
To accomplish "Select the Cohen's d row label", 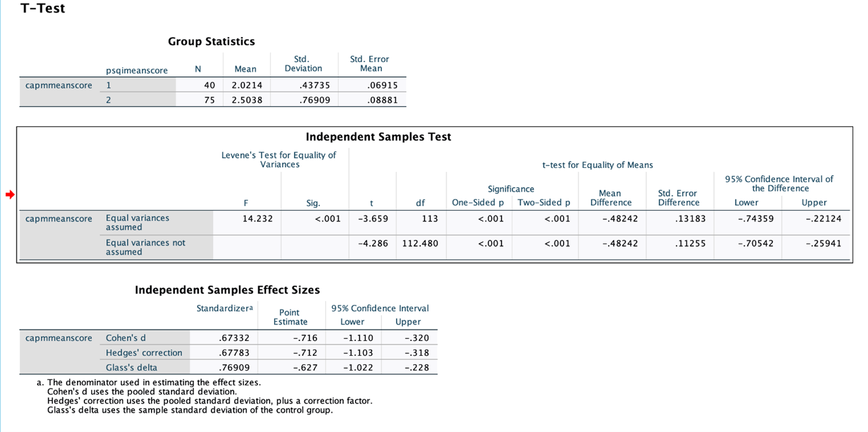I will click(x=126, y=338).
